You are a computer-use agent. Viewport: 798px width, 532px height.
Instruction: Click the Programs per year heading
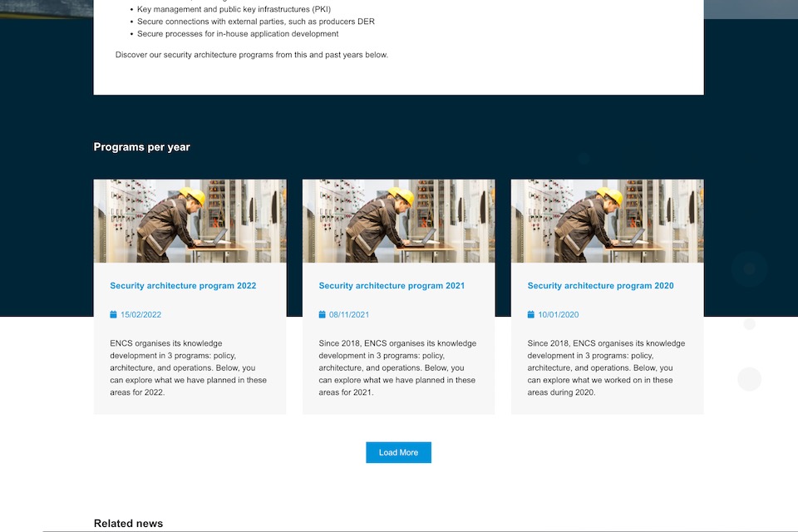(141, 147)
